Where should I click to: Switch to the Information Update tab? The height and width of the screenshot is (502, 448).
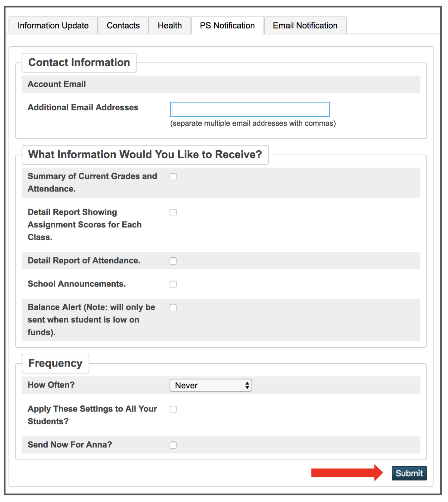pyautogui.click(x=53, y=25)
